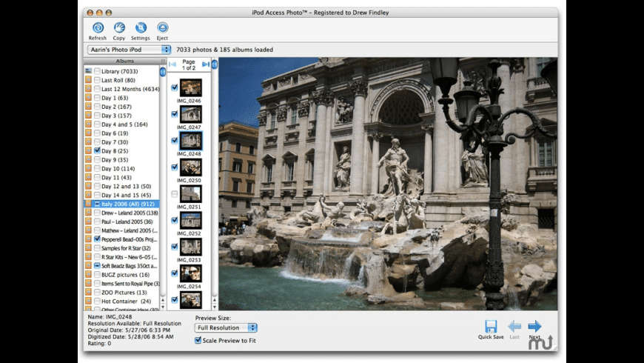Viewport: 644px width, 363px height.
Task: Select the IMG_0247 thumbnail
Action: pos(191,114)
